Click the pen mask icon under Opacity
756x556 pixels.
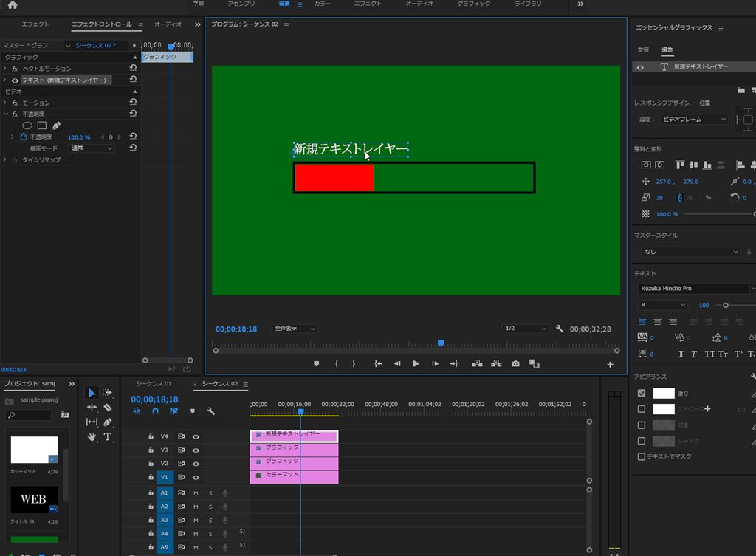57,126
